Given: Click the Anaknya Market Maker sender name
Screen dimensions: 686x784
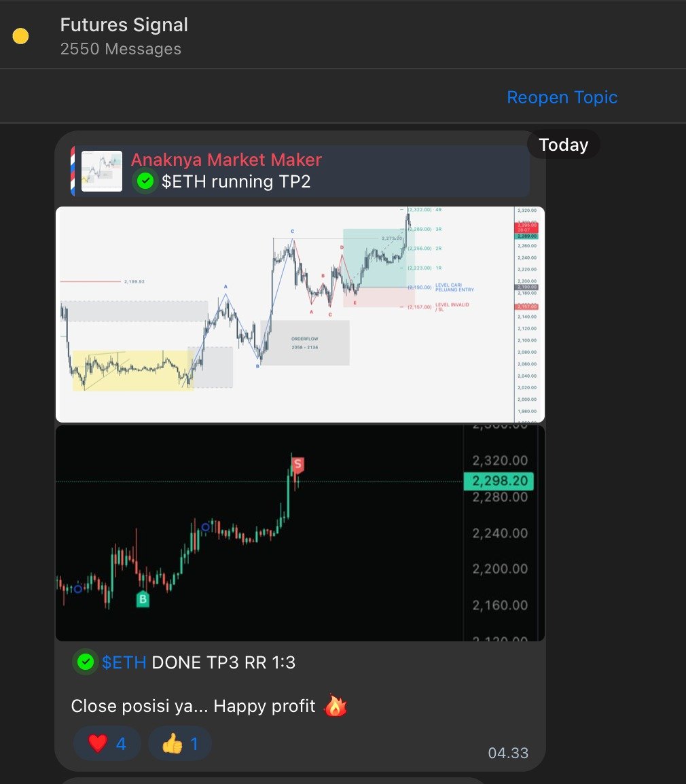Looking at the screenshot, I should click(x=226, y=160).
